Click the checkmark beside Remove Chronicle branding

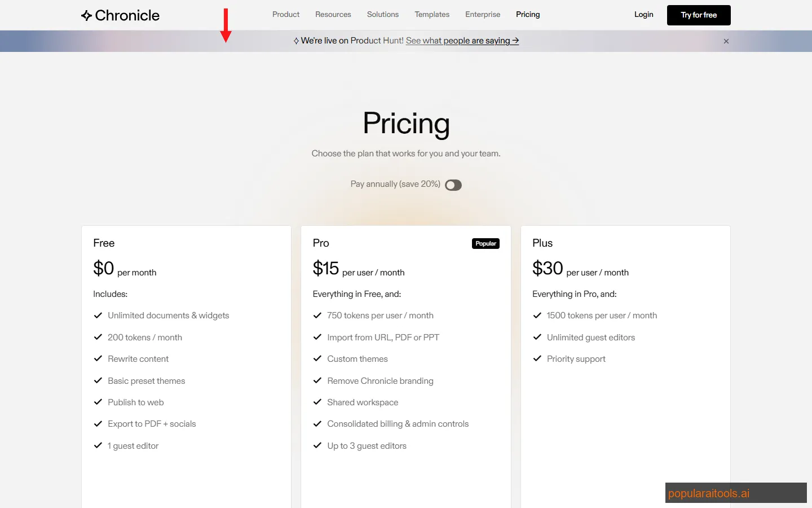(x=317, y=380)
